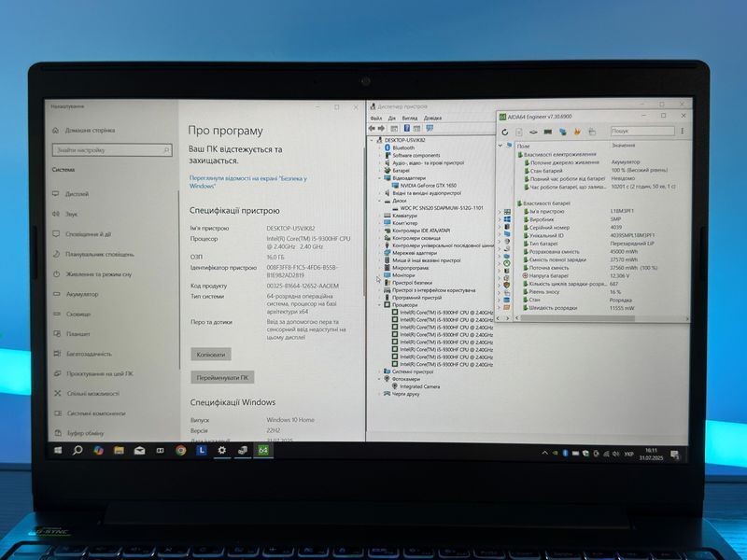This screenshot has height=560, width=747.
Task: Open the blue L app on taskbar
Action: [202, 450]
